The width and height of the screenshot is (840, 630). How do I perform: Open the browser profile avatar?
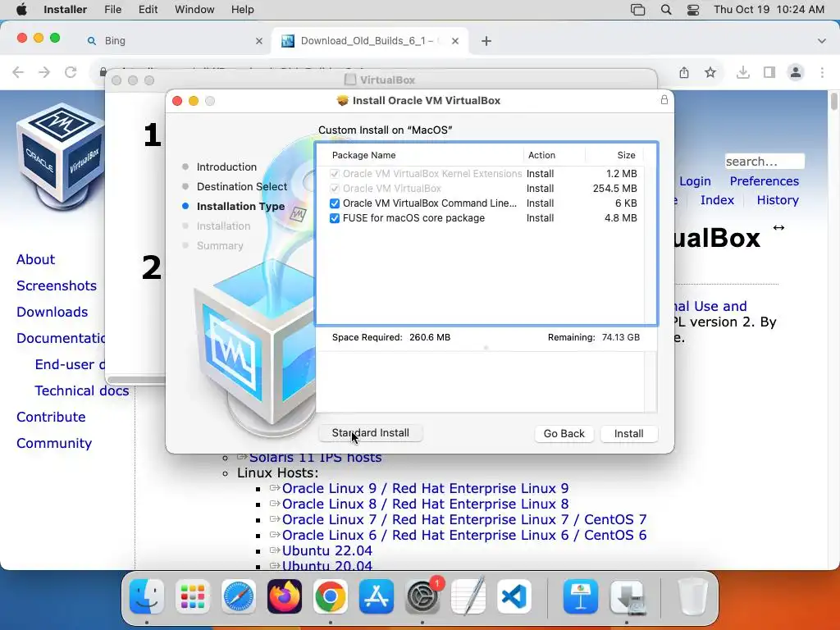coord(796,72)
